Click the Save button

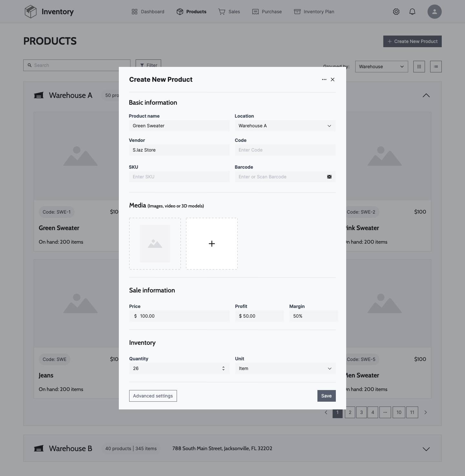[326, 396]
